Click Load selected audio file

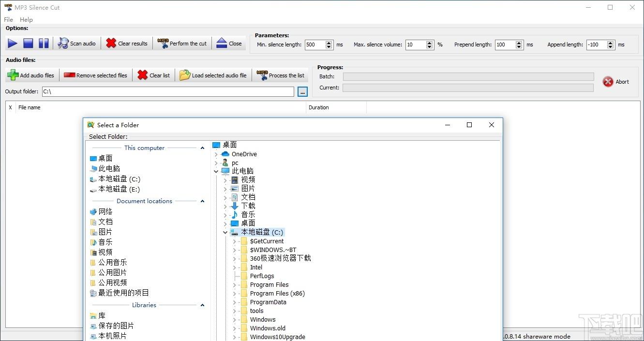213,75
